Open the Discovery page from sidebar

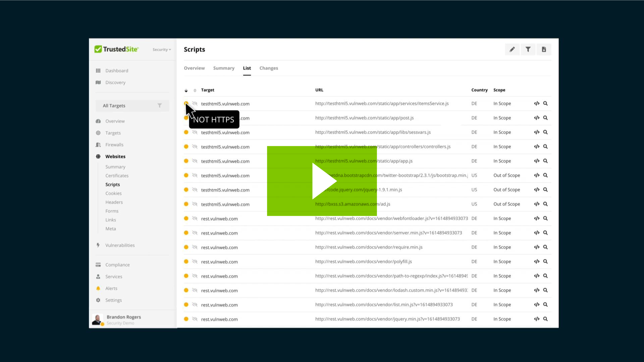click(x=115, y=82)
